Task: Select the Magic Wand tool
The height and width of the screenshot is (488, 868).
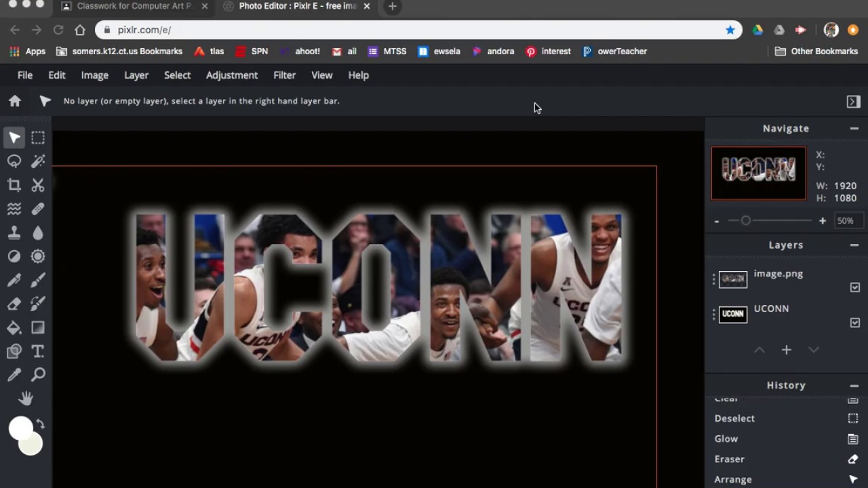Action: click(38, 161)
